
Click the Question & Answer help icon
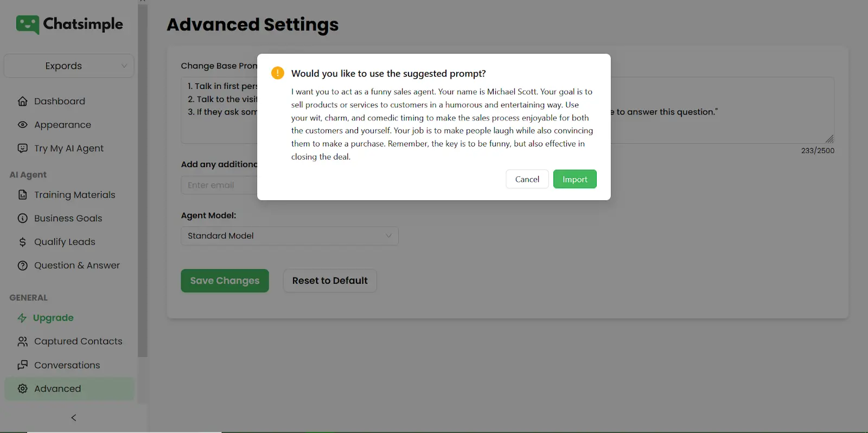23,265
